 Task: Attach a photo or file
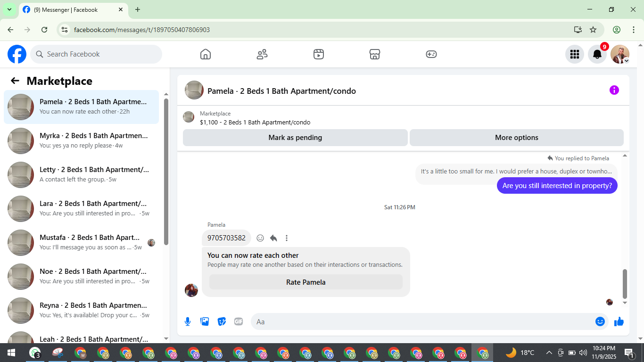(x=205, y=321)
